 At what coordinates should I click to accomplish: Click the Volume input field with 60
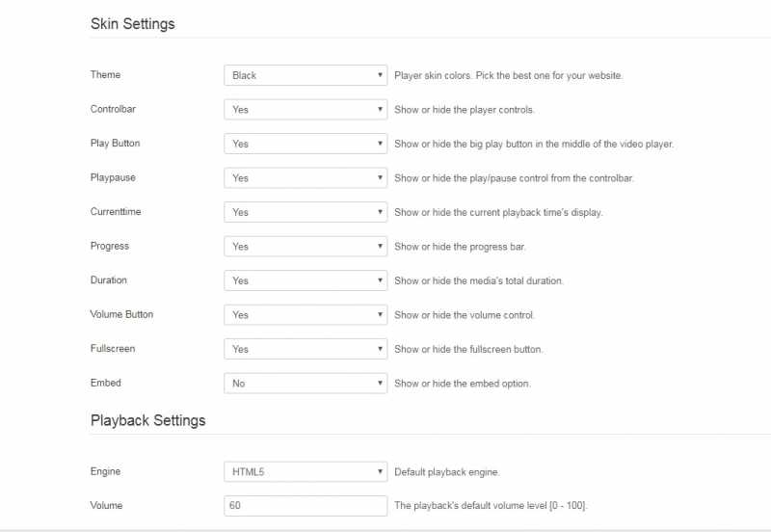[305, 506]
